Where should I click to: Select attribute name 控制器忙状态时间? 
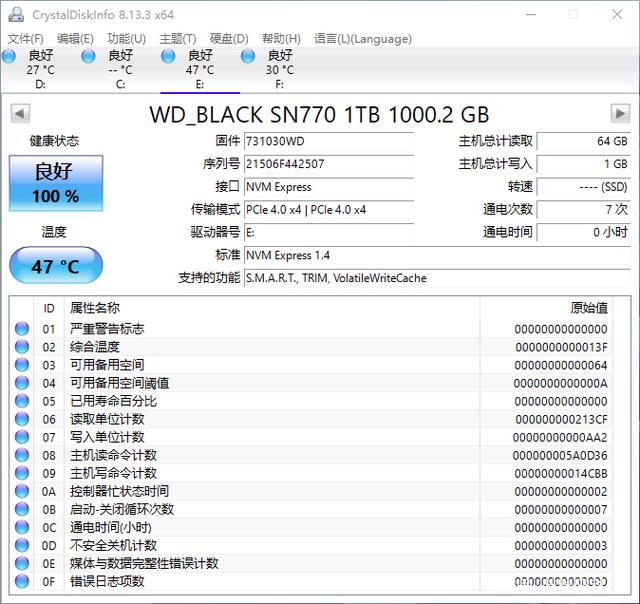[119, 491]
